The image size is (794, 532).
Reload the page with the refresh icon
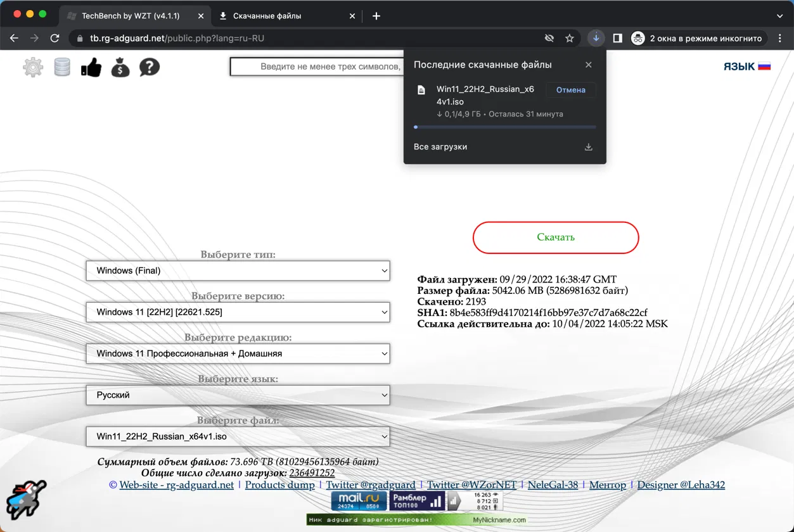[54, 38]
